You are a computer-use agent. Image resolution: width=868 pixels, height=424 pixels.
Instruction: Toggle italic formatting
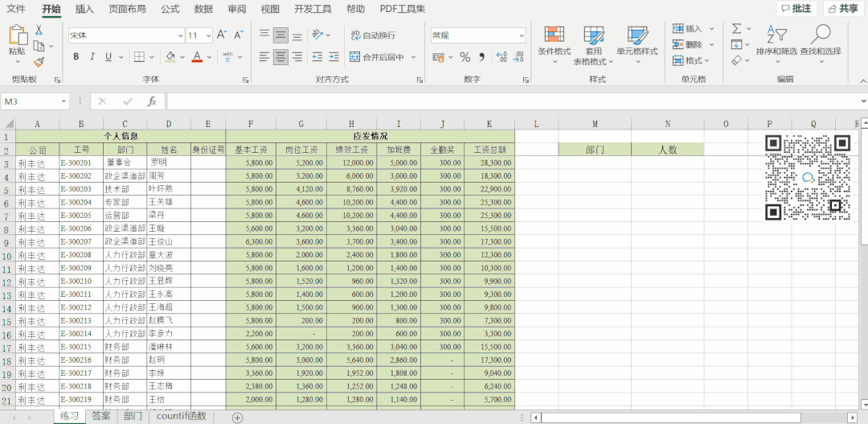tap(93, 57)
